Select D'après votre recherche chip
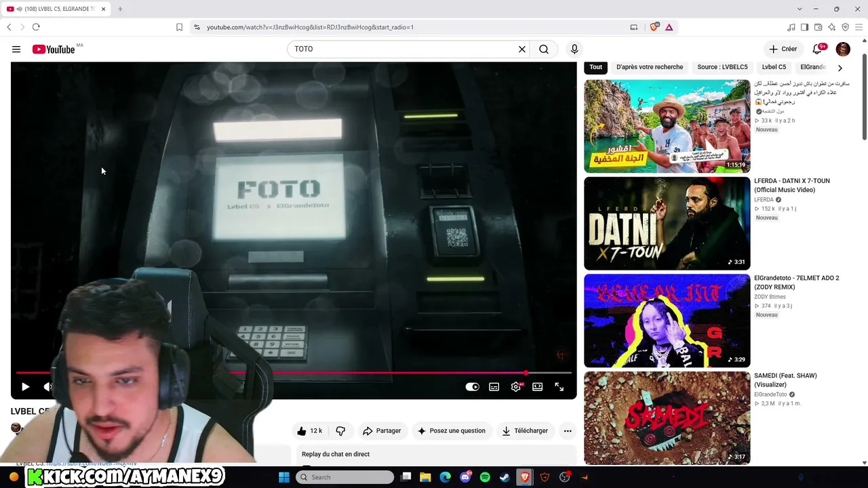Screen dimensions: 868x488 (x=650, y=67)
